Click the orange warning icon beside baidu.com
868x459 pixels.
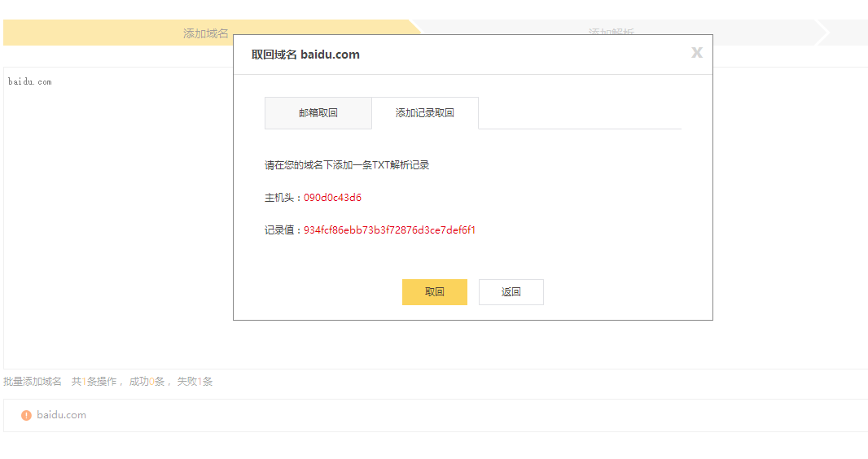click(26, 415)
